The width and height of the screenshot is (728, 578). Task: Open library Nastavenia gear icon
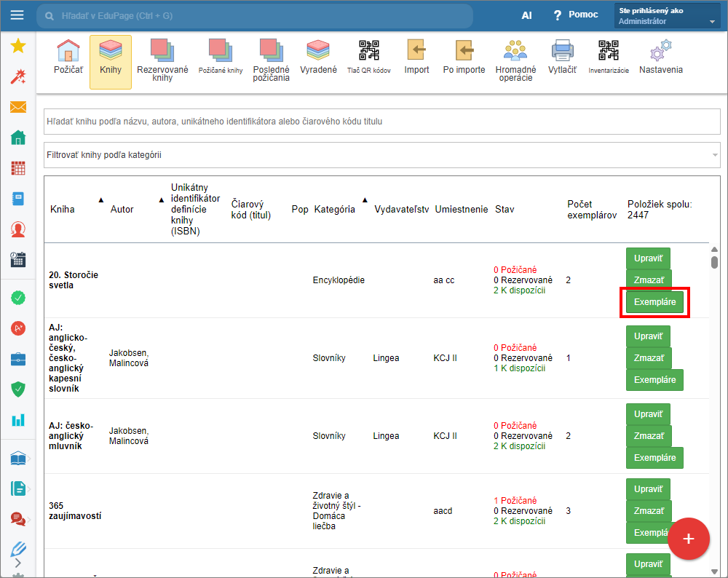coord(660,58)
